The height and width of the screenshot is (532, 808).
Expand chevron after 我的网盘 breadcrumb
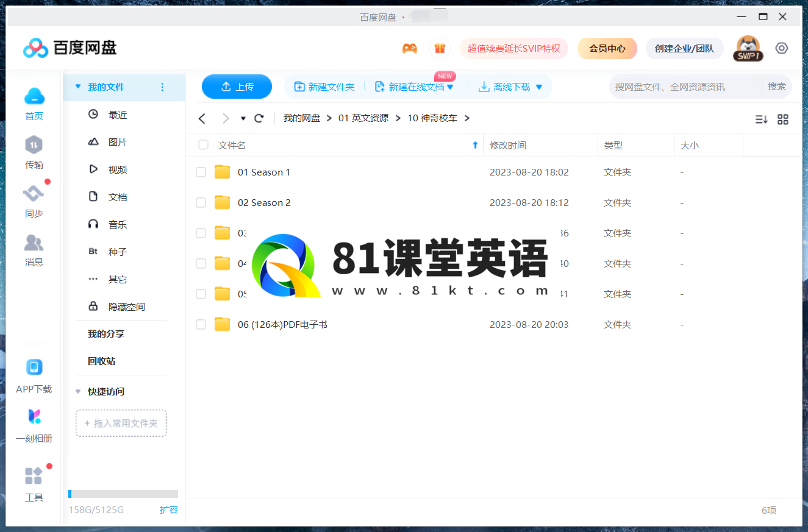click(x=329, y=118)
